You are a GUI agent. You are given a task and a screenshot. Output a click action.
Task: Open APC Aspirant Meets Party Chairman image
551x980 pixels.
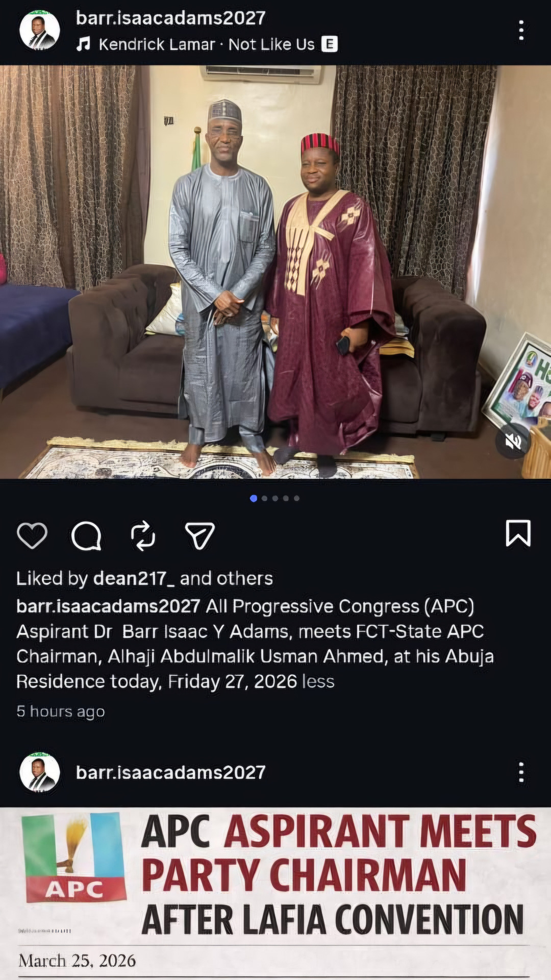(275, 893)
